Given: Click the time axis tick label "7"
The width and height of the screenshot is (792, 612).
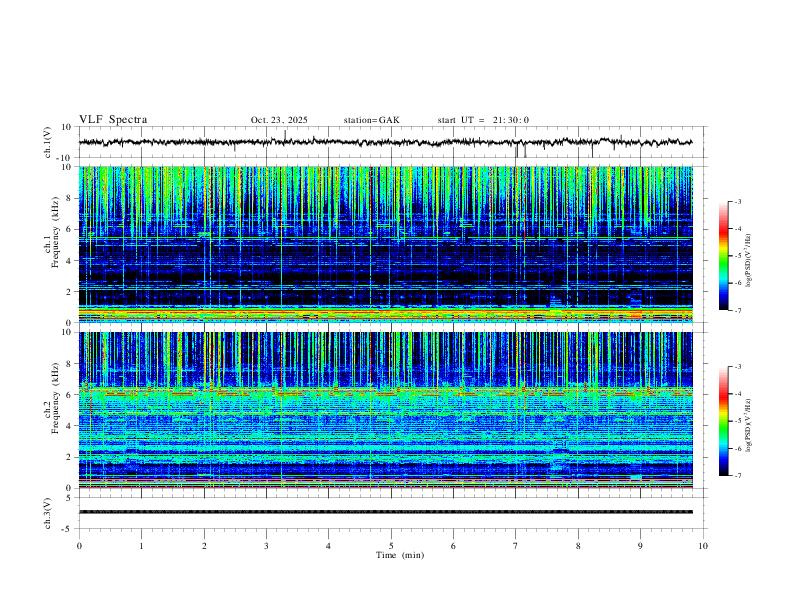Looking at the screenshot, I should [x=516, y=546].
